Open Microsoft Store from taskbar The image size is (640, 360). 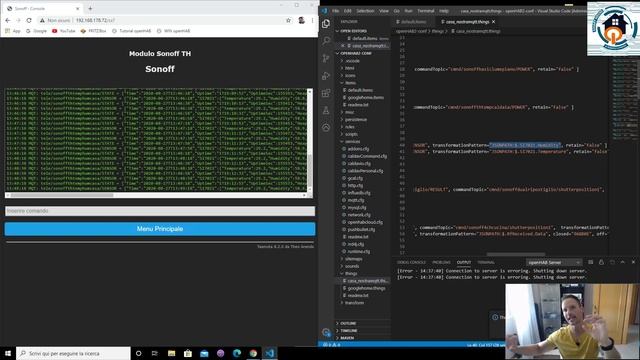pyautogui.click(x=188, y=353)
